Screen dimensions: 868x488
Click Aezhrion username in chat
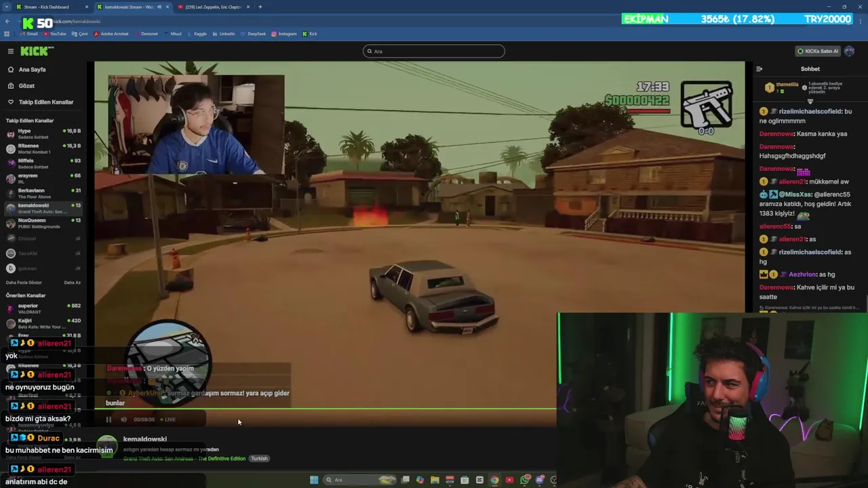[x=802, y=274]
